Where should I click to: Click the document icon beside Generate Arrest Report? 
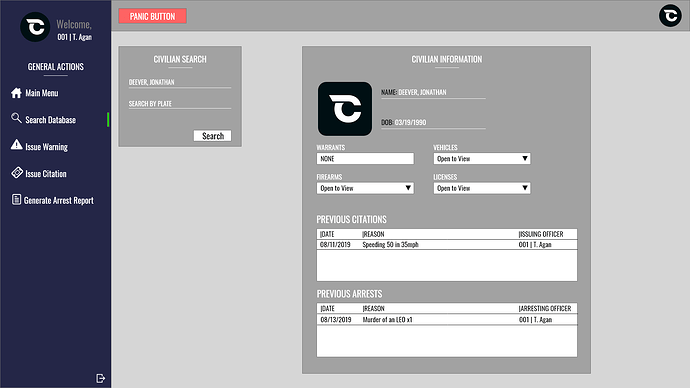point(16,200)
